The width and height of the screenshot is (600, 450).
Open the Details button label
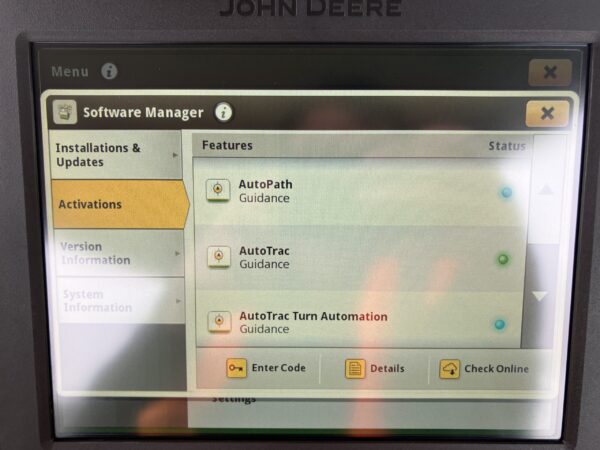click(x=387, y=368)
